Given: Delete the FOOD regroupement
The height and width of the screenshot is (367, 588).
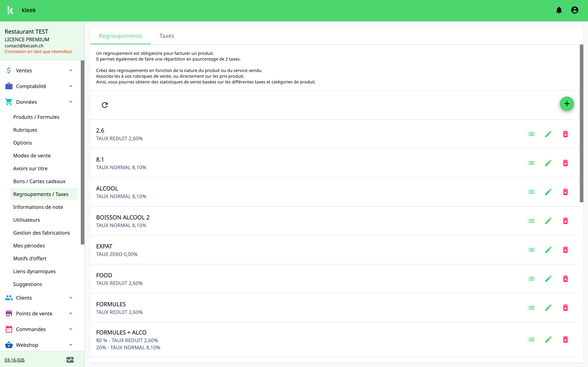Looking at the screenshot, I should [x=565, y=279].
